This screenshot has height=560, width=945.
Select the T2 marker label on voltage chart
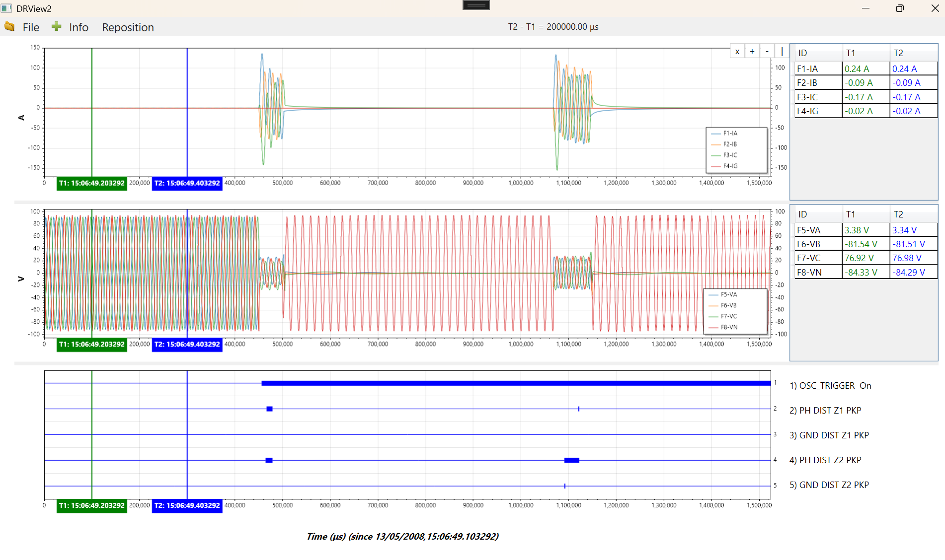tap(187, 345)
